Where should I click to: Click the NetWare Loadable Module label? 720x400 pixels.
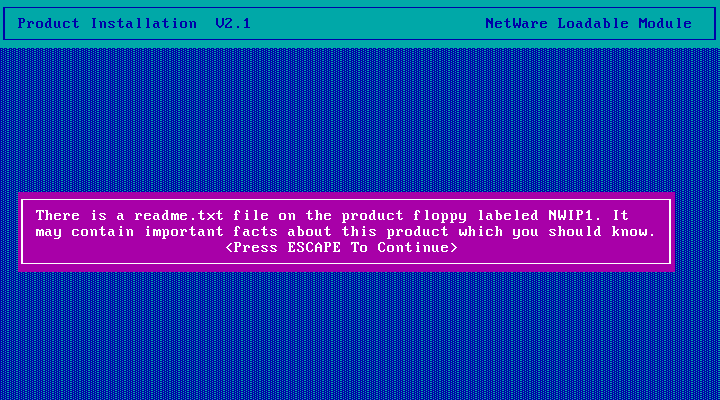[x=588, y=23]
